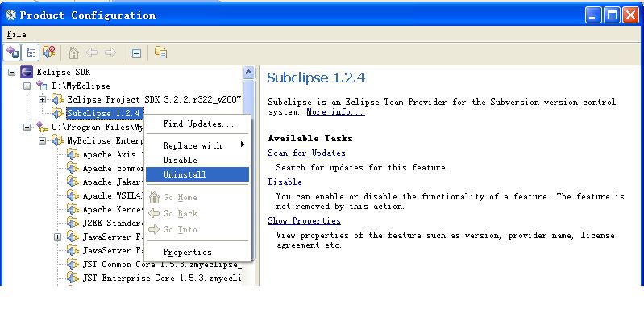This screenshot has height=310, width=644.
Task: Select Eclipse Project SDK 3.2.2 label
Action: [154, 99]
